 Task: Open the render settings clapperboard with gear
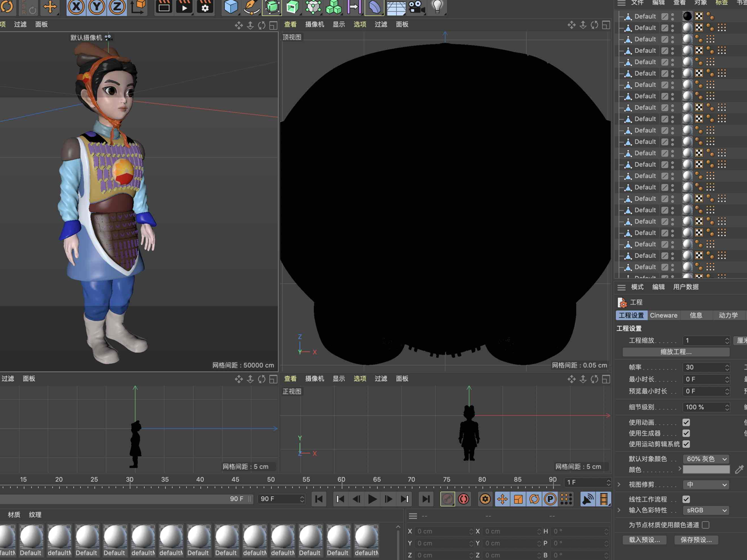[205, 7]
